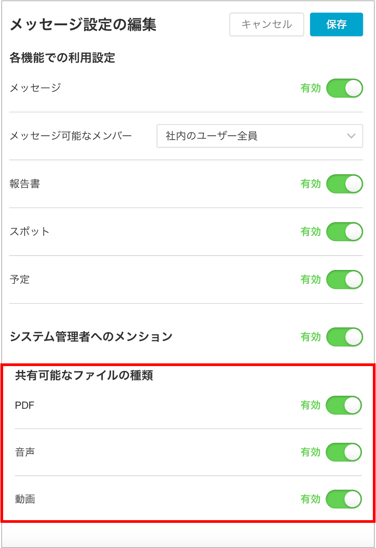Disable the 報告書 toggle
Viewport: 376px width, 548px height.
(x=345, y=184)
